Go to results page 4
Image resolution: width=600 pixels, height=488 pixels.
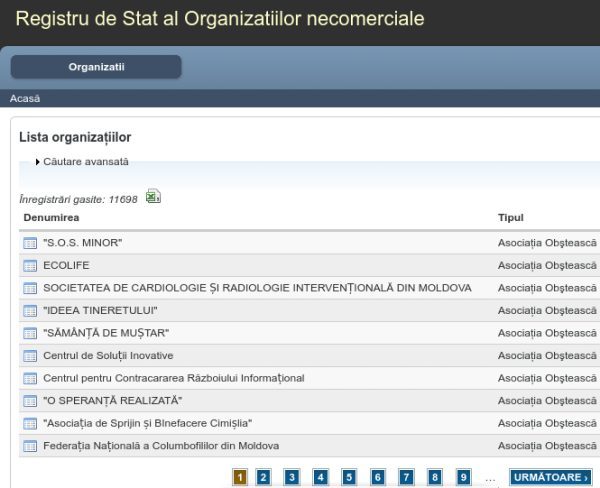321,477
